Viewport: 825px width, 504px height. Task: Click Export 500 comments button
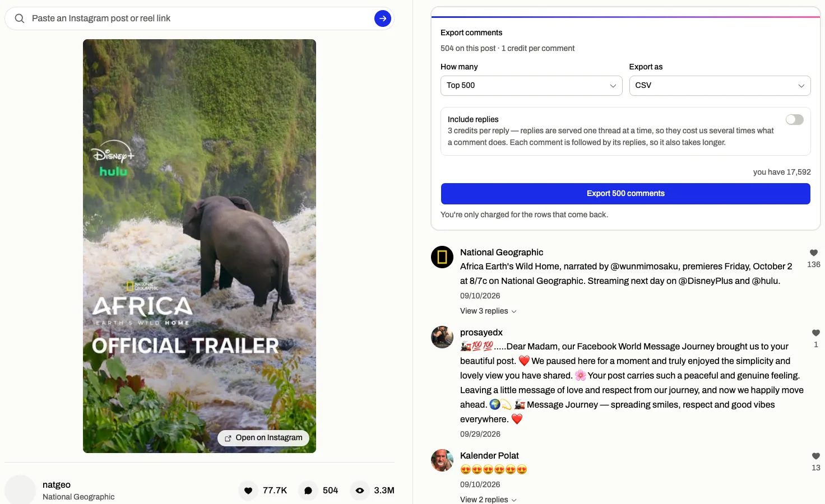(x=625, y=194)
